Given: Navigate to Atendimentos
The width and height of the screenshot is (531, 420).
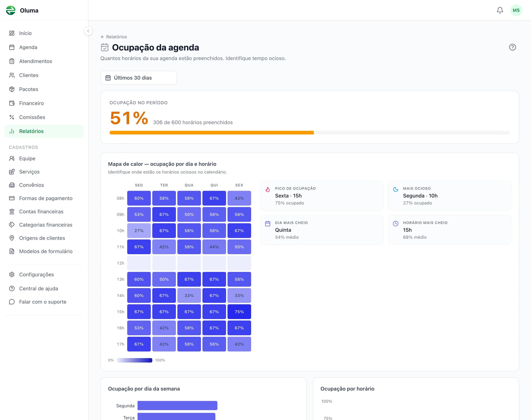Looking at the screenshot, I should click(44, 61).
